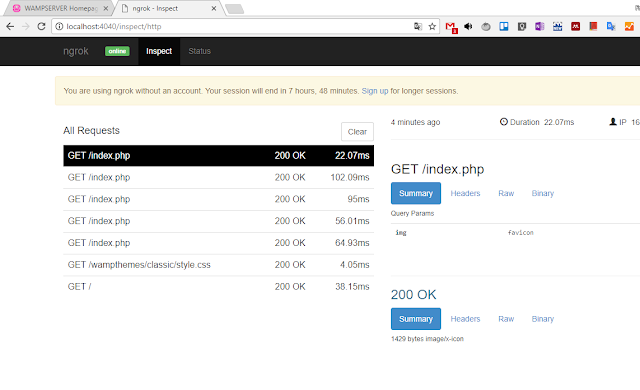
Task: Open the response Binary tab under 200 OK
Action: pyautogui.click(x=542, y=319)
